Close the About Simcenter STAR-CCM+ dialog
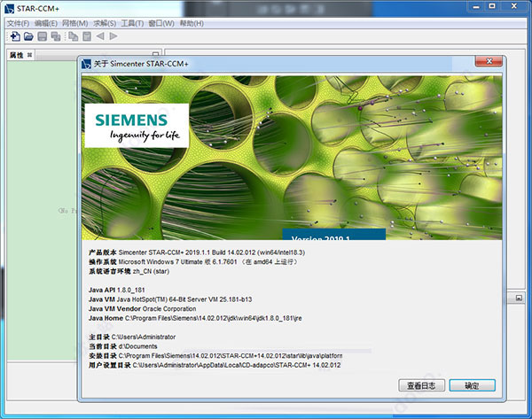The image size is (532, 419). pos(489,61)
